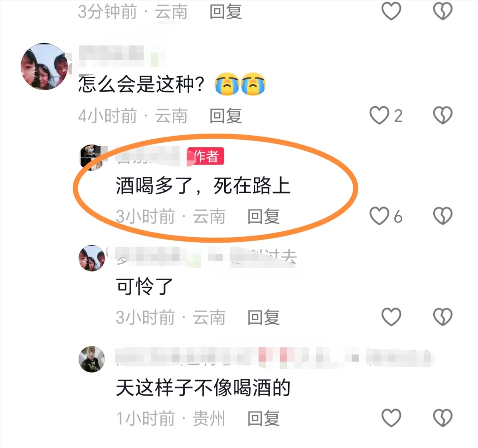Like the 可怜了 comment
This screenshot has width=478, height=448.
tap(391, 317)
